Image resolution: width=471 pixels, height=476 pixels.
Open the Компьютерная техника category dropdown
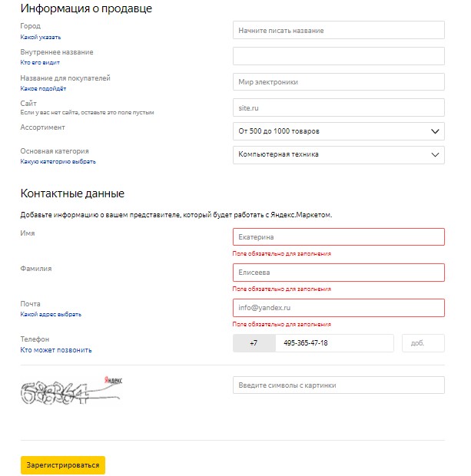coord(339,155)
